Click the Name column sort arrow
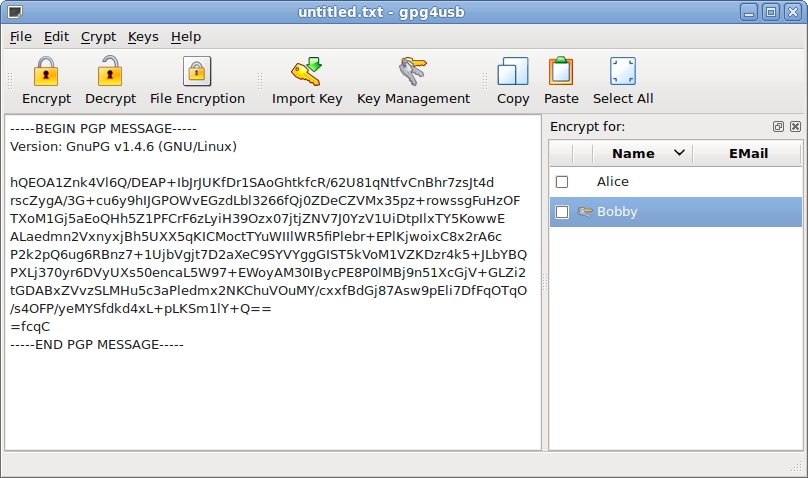 pyautogui.click(x=679, y=153)
